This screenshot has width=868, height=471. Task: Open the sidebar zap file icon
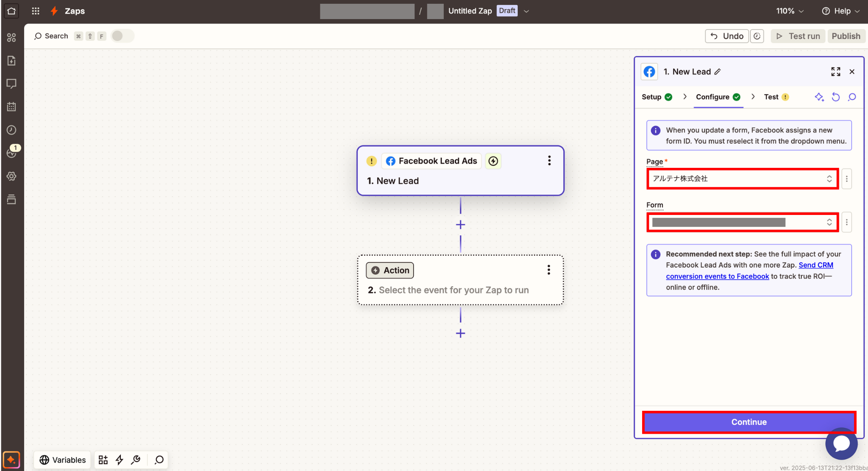tap(11, 61)
